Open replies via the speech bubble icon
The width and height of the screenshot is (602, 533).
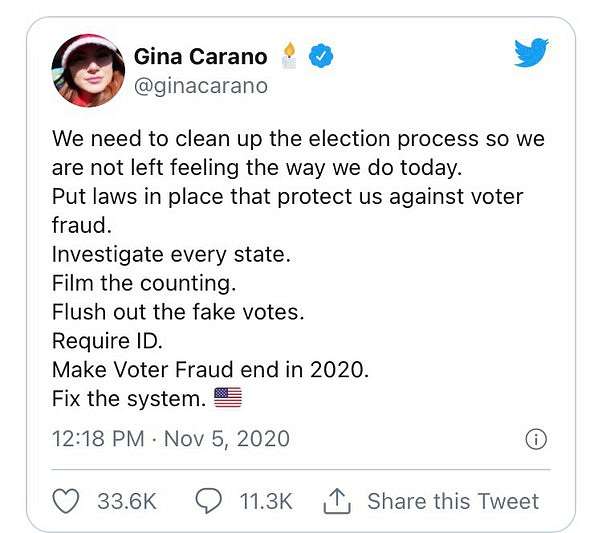coord(208,501)
